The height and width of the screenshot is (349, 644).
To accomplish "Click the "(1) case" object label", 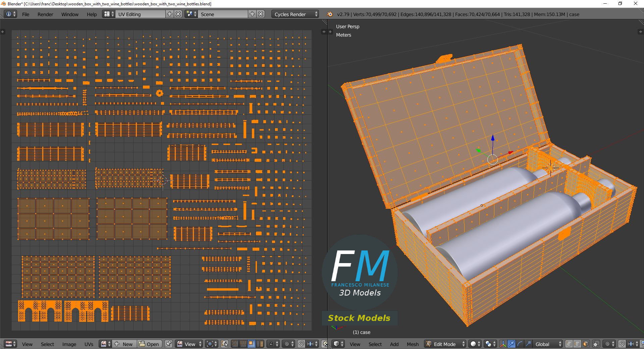I will pos(362,332).
